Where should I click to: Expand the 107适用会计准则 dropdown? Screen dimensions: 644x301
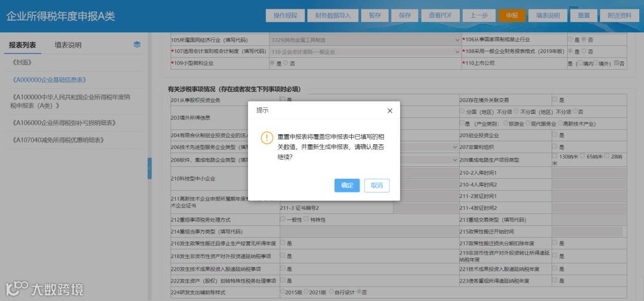pos(365,52)
